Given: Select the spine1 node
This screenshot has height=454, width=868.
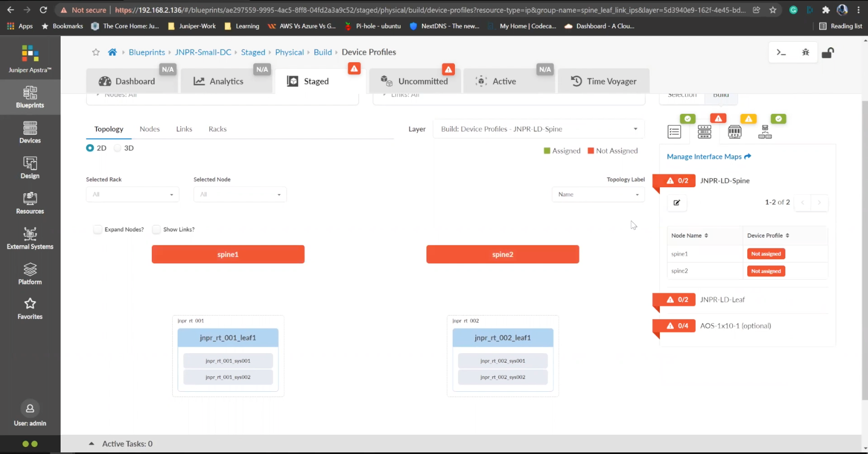Looking at the screenshot, I should tap(228, 254).
